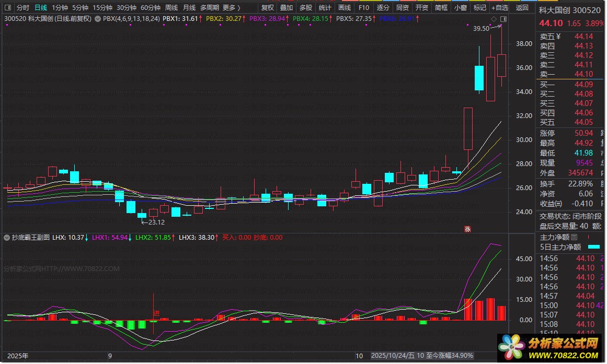Click 5日主力净额 cyan color swatch
The height and width of the screenshot is (364, 607).
coord(594,247)
